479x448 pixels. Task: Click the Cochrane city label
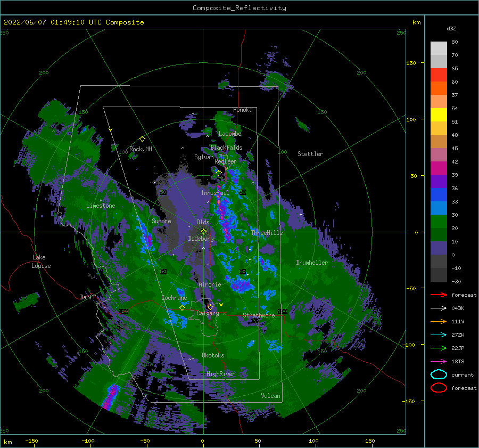point(174,298)
